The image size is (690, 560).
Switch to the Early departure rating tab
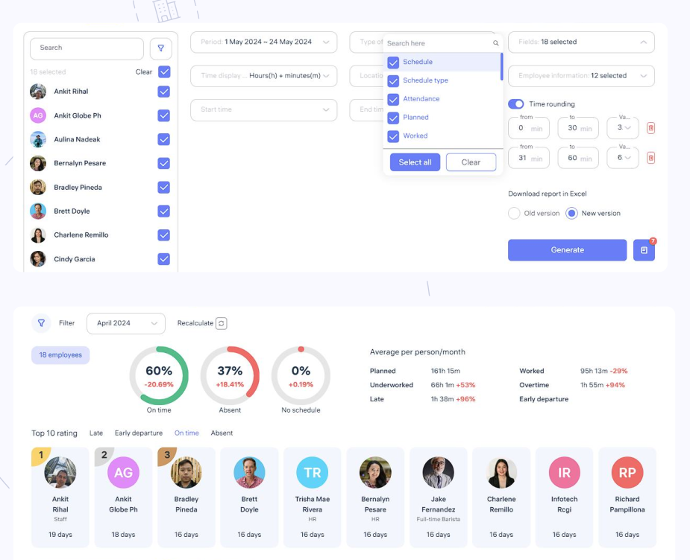tap(138, 433)
